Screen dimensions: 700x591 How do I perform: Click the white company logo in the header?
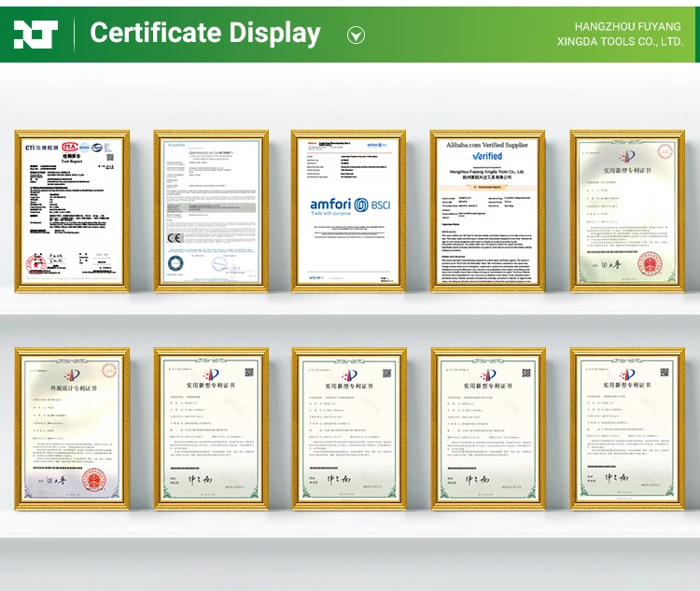35,35
